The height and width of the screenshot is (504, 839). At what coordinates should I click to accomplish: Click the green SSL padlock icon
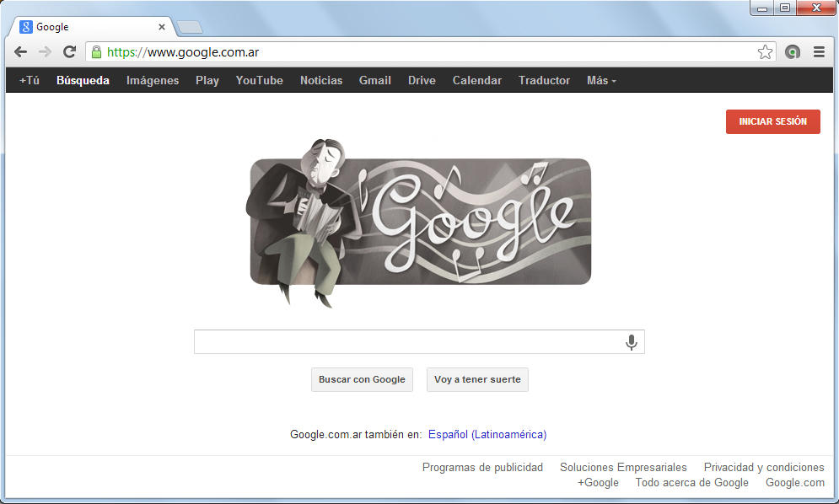pyautogui.click(x=96, y=52)
